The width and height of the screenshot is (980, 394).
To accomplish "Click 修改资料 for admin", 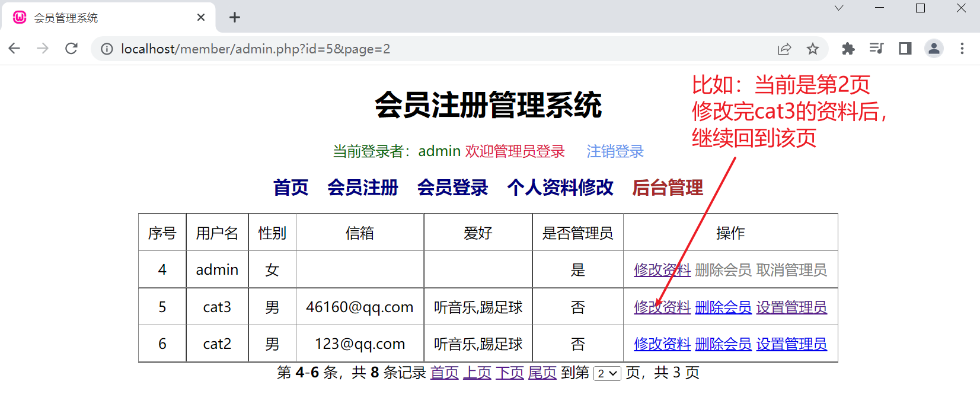I will [x=662, y=270].
